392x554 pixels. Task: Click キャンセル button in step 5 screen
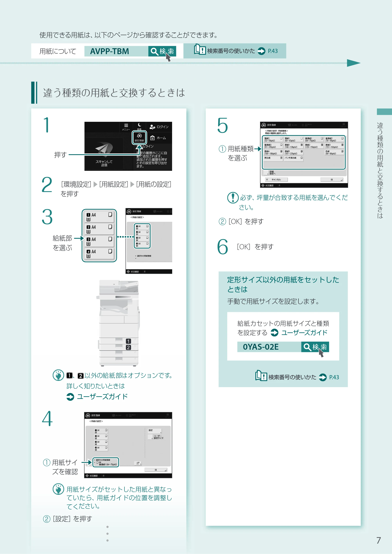(276, 179)
